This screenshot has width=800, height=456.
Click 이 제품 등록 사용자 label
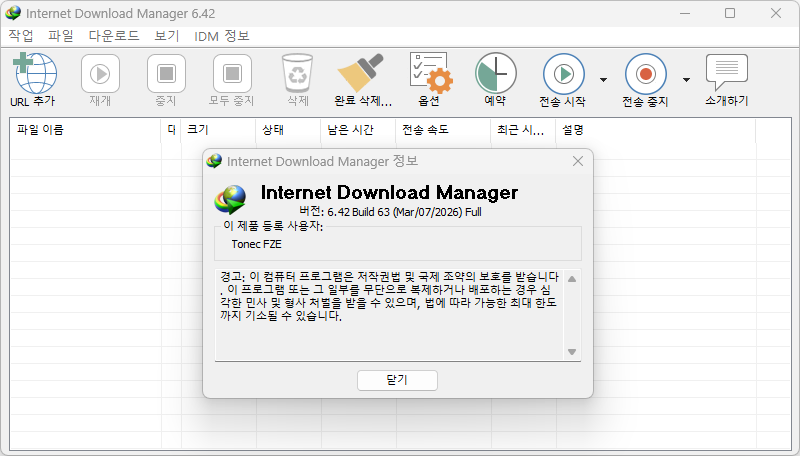point(273,226)
